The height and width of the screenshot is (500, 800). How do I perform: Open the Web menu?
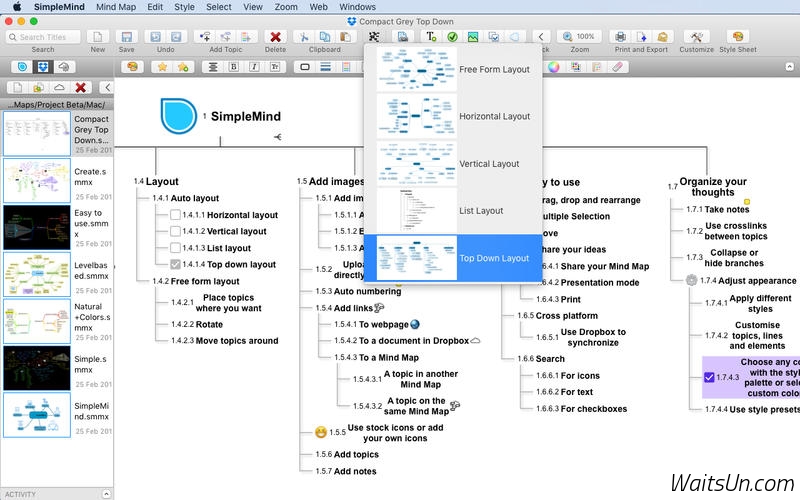click(x=318, y=7)
